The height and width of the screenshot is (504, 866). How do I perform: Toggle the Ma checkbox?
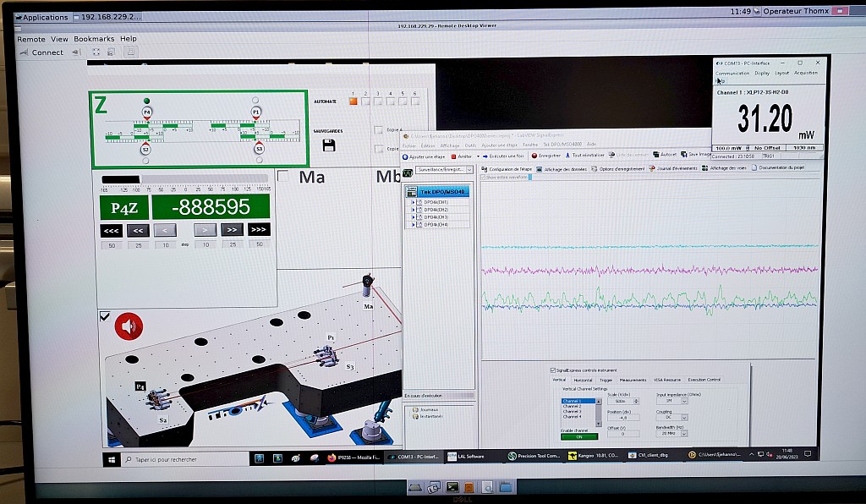pos(283,176)
